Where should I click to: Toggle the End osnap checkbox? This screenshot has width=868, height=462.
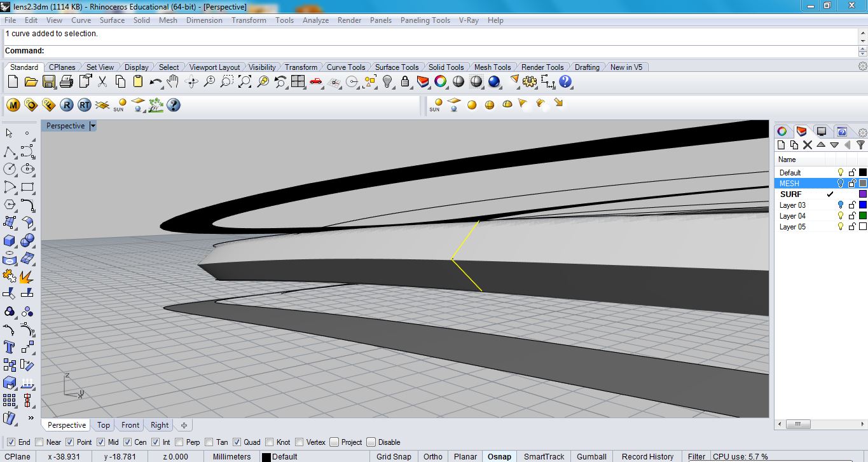11,442
